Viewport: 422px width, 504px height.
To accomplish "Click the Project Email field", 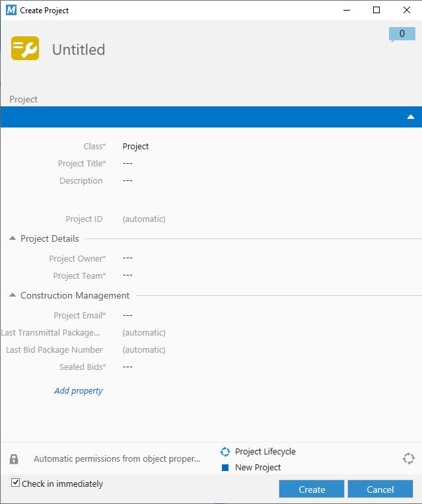I will [127, 315].
